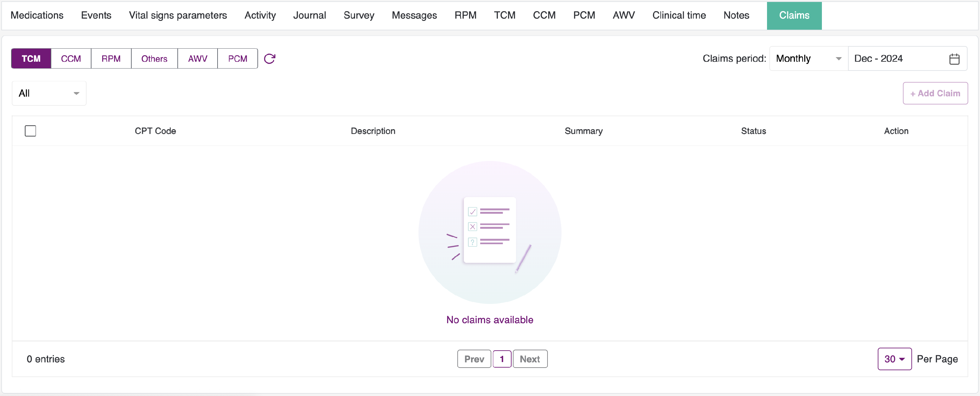Click the refresh claims icon
The height and width of the screenshot is (396, 980).
pyautogui.click(x=269, y=58)
